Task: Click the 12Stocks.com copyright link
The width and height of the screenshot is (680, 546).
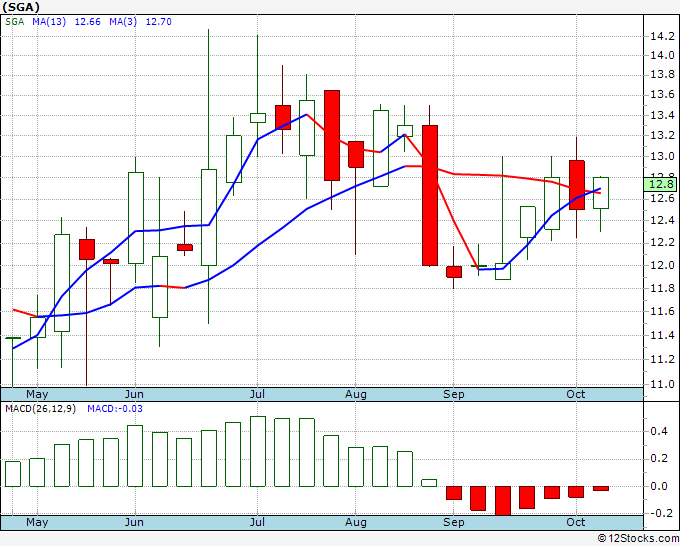Action: (638, 538)
